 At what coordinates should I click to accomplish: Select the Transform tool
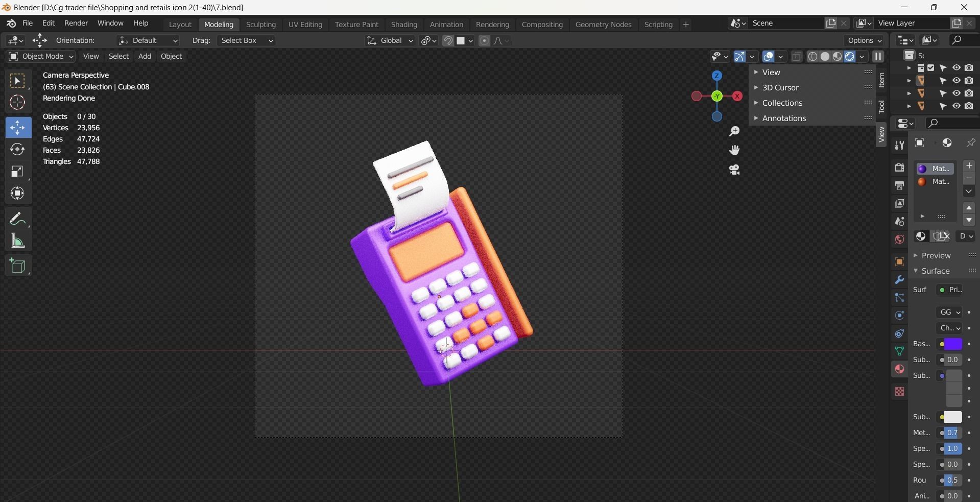(17, 193)
